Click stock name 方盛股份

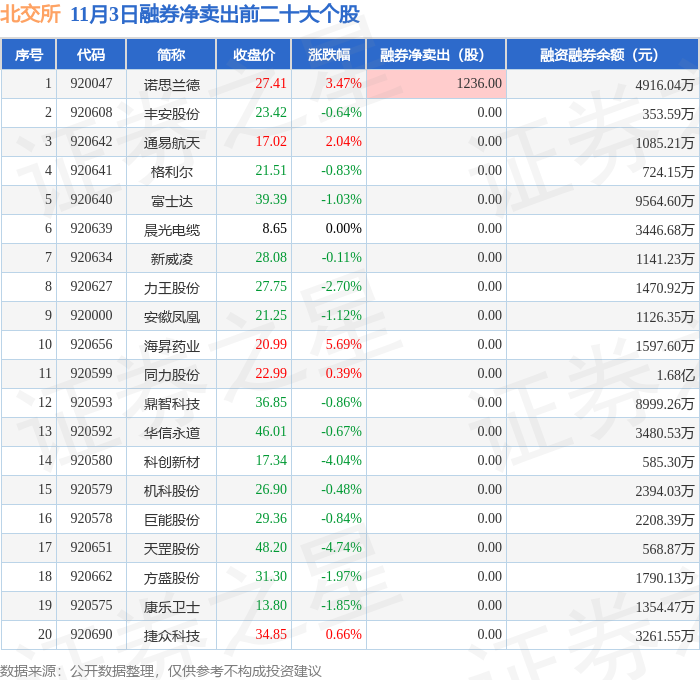pos(171,578)
